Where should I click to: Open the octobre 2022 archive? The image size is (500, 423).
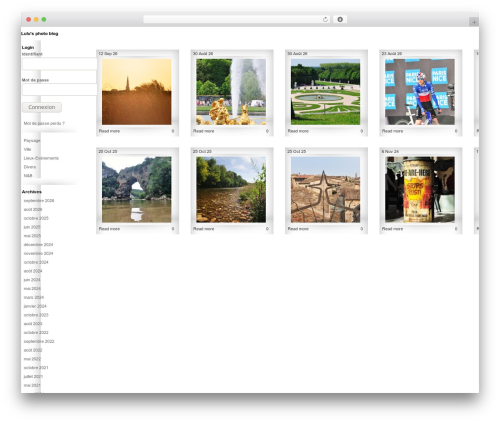[x=36, y=332]
